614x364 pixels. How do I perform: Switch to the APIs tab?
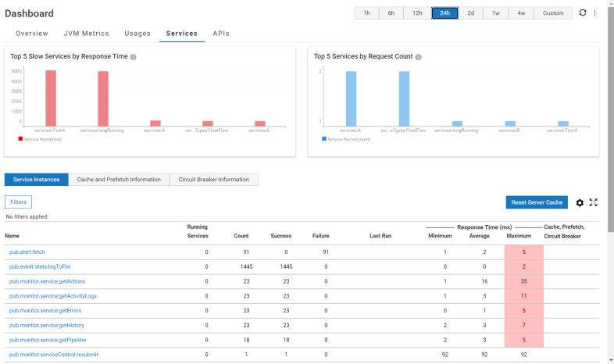pos(221,34)
